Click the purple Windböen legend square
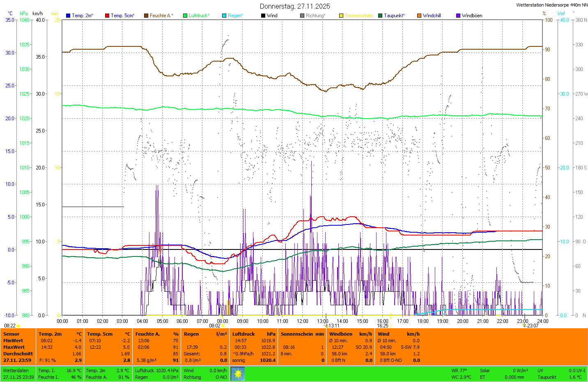This screenshot has height=382, width=588. tap(458, 16)
